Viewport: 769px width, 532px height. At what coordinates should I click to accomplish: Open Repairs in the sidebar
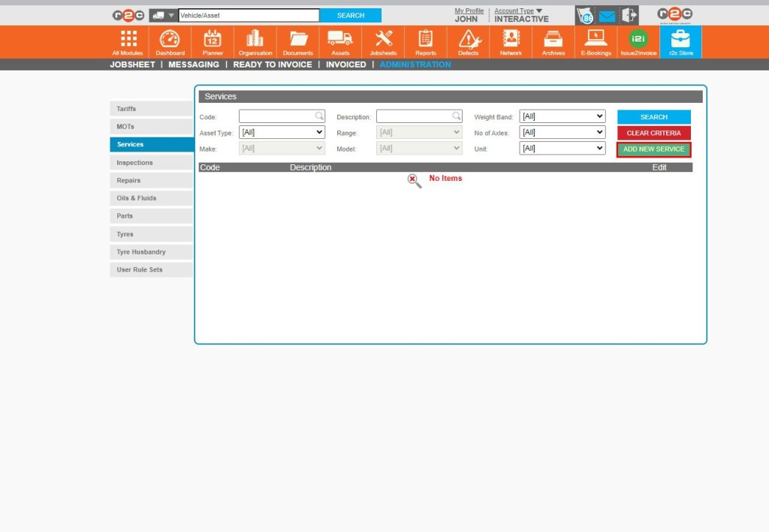pos(152,180)
